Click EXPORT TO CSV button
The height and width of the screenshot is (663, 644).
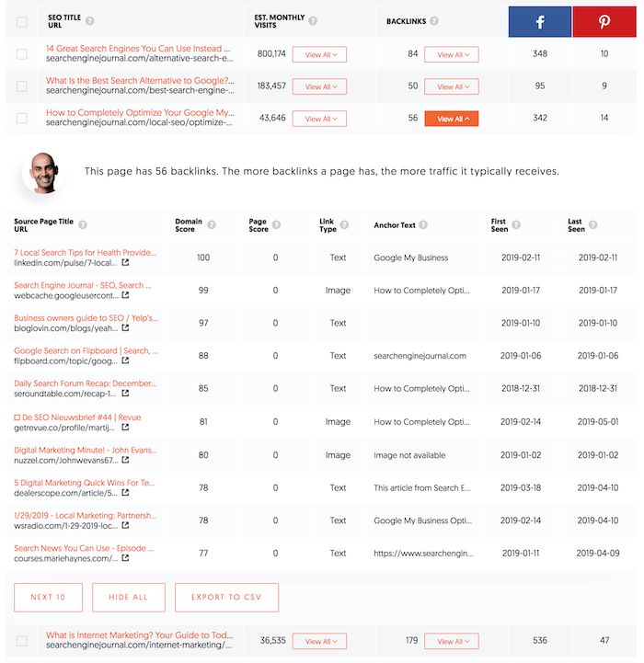click(227, 598)
